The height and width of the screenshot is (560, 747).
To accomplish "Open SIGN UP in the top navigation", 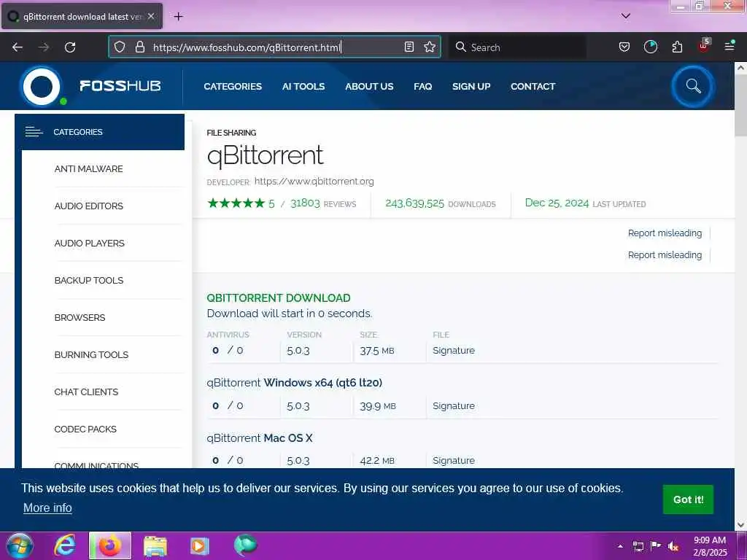I will [x=471, y=86].
